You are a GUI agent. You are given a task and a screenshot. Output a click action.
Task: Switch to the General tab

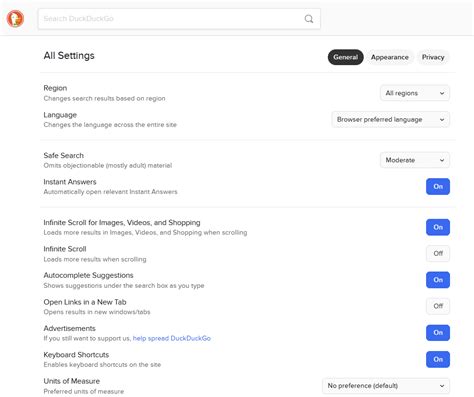tap(345, 57)
